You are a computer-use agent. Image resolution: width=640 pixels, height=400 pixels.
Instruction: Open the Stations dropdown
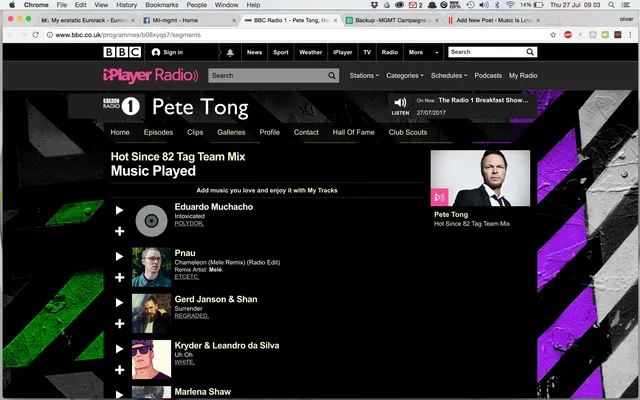[x=364, y=76]
